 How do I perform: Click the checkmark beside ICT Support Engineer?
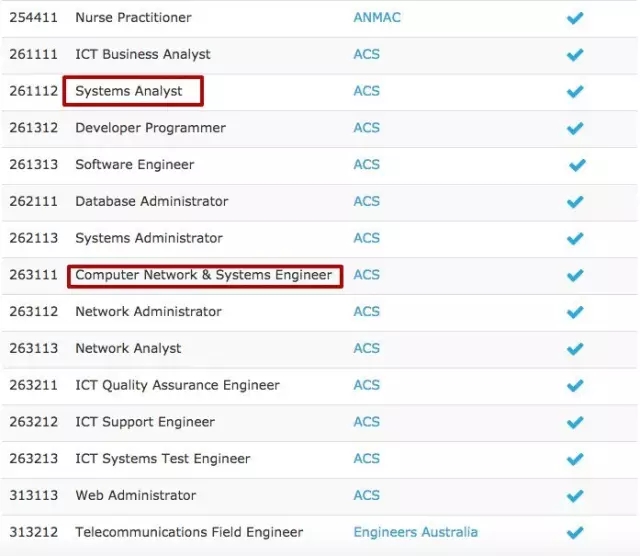click(x=575, y=422)
